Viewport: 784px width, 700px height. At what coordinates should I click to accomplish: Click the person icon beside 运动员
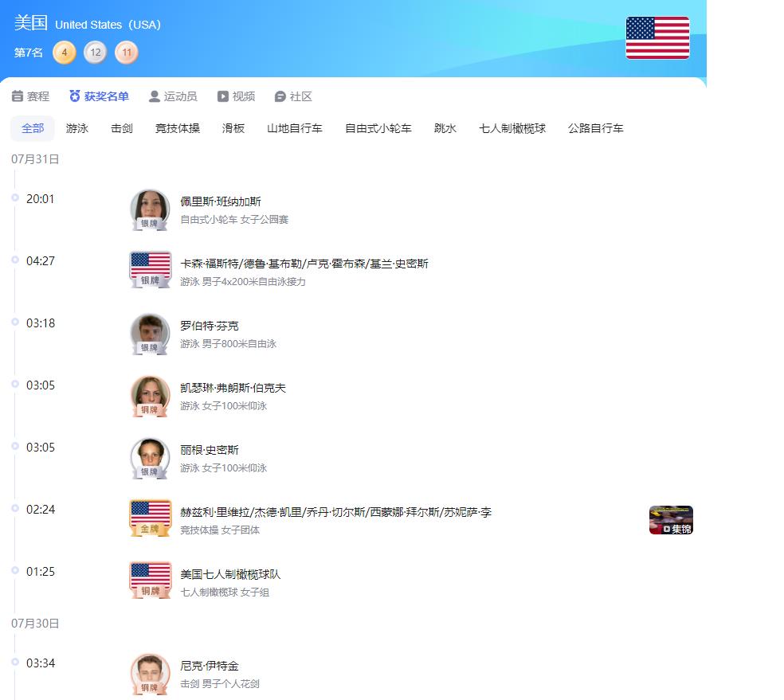(x=155, y=96)
